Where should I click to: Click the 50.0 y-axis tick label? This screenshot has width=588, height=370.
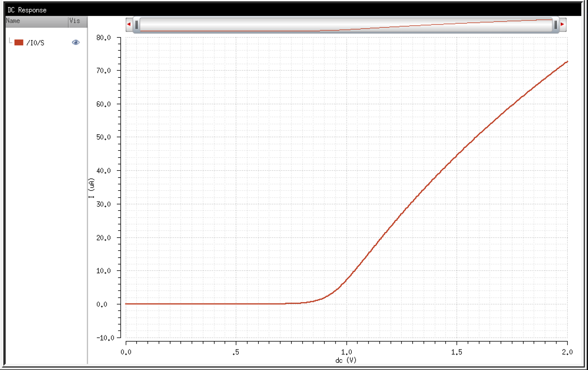click(103, 137)
